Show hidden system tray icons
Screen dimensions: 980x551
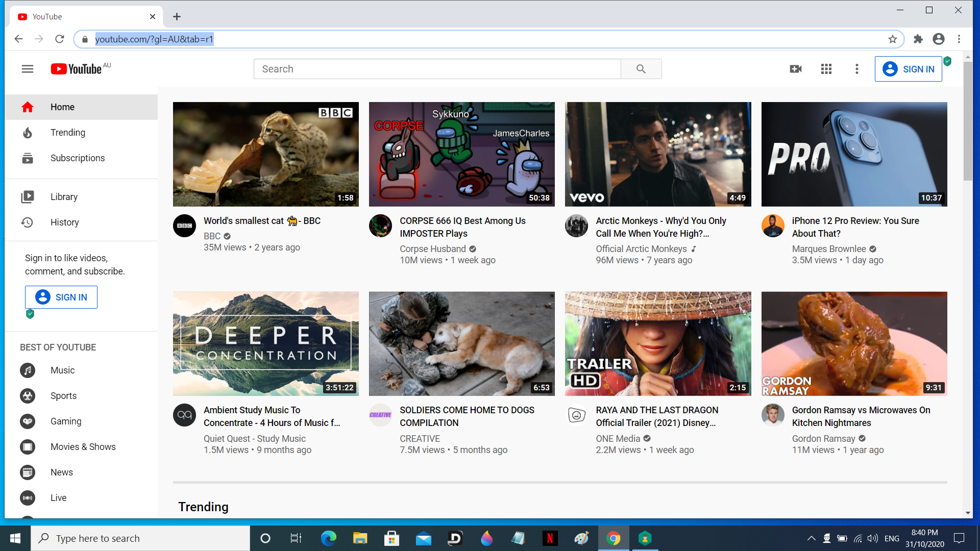(x=811, y=538)
